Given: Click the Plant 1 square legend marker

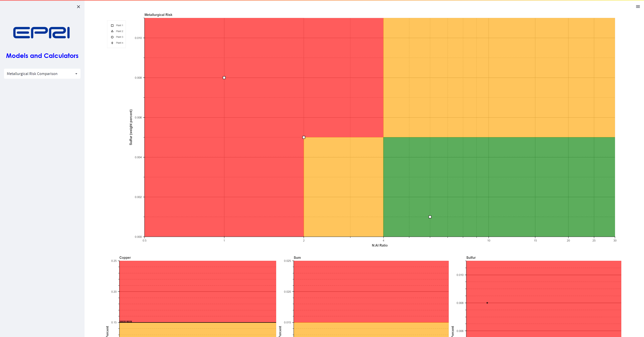Looking at the screenshot, I should tap(112, 26).
